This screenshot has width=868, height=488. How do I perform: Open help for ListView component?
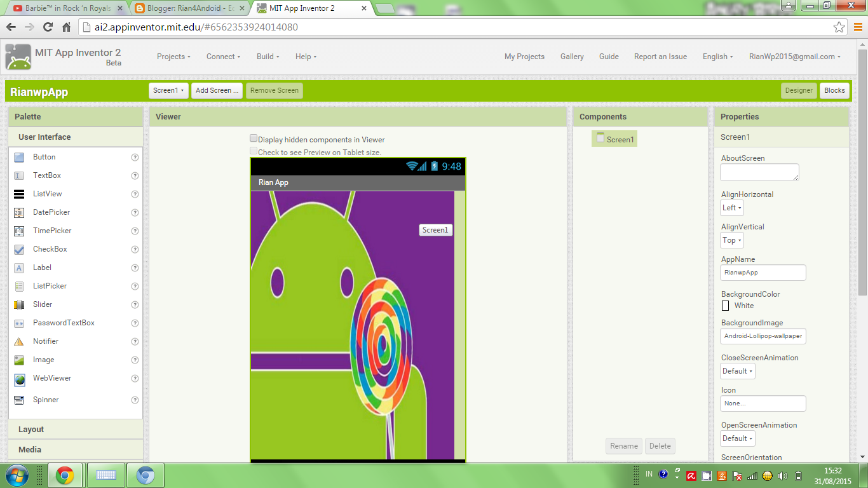(135, 194)
